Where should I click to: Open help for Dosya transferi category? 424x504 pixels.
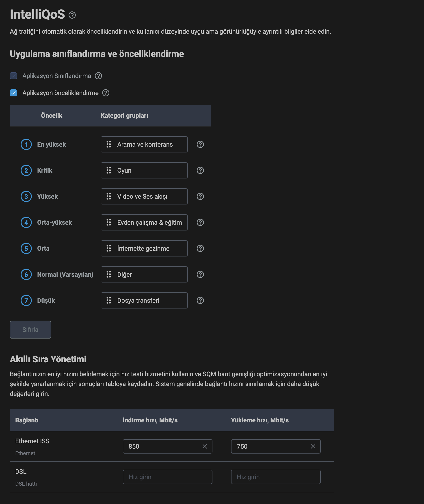tap(200, 300)
